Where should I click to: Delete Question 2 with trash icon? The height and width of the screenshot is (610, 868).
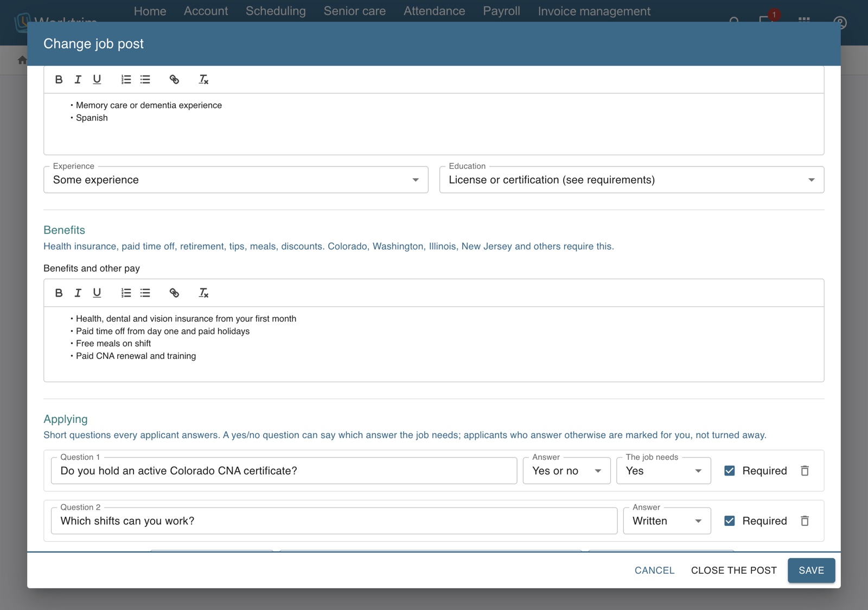coord(805,521)
